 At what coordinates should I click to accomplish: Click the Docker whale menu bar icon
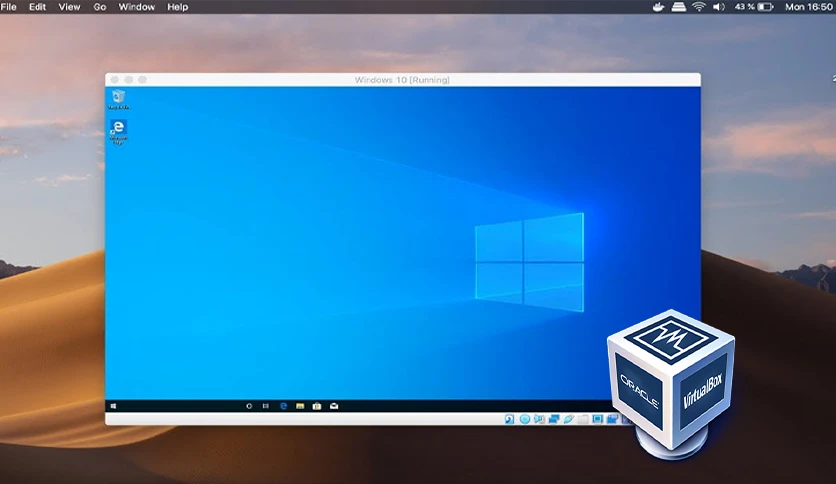click(658, 7)
